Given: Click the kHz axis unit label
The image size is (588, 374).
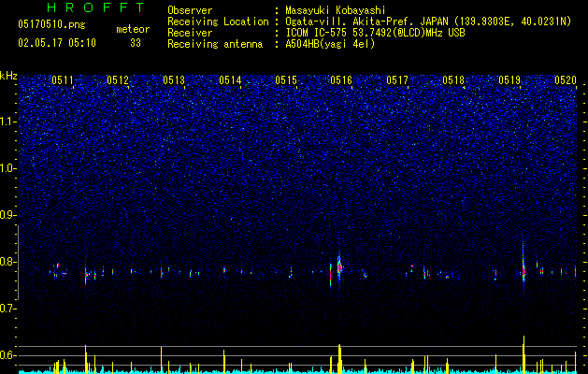Looking at the screenshot, I should [x=8, y=76].
